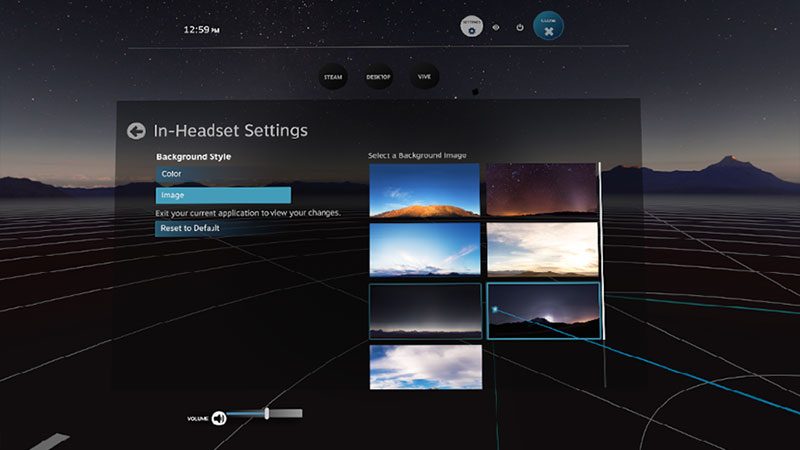Go back using the arrow beside In-Headset Settings
The width and height of the screenshot is (800, 450).
click(136, 131)
